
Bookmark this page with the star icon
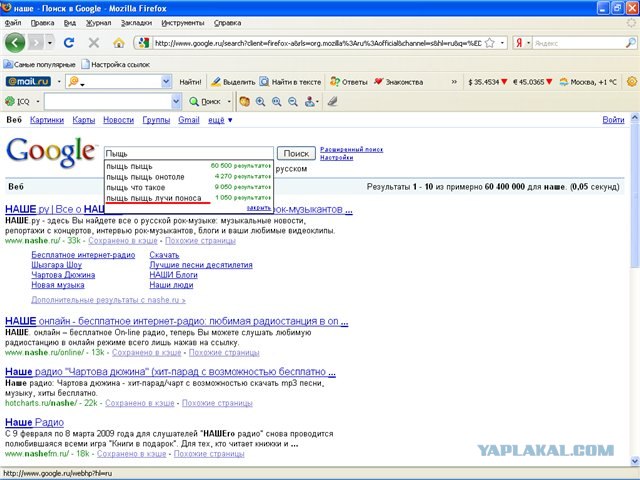point(489,43)
